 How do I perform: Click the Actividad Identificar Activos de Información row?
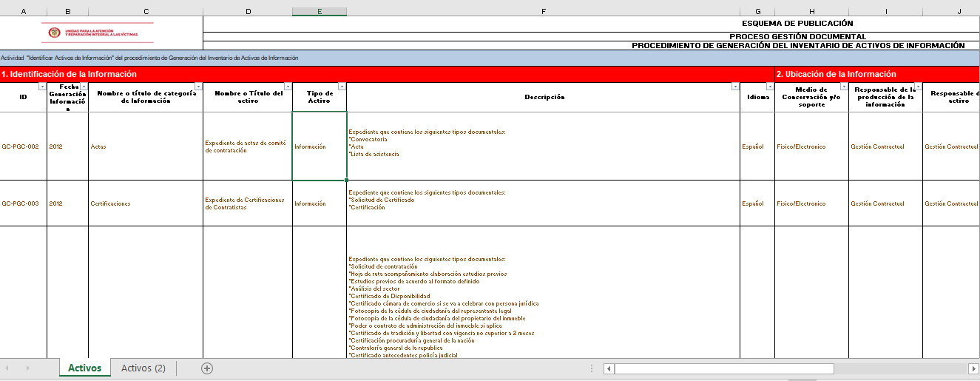click(x=490, y=58)
